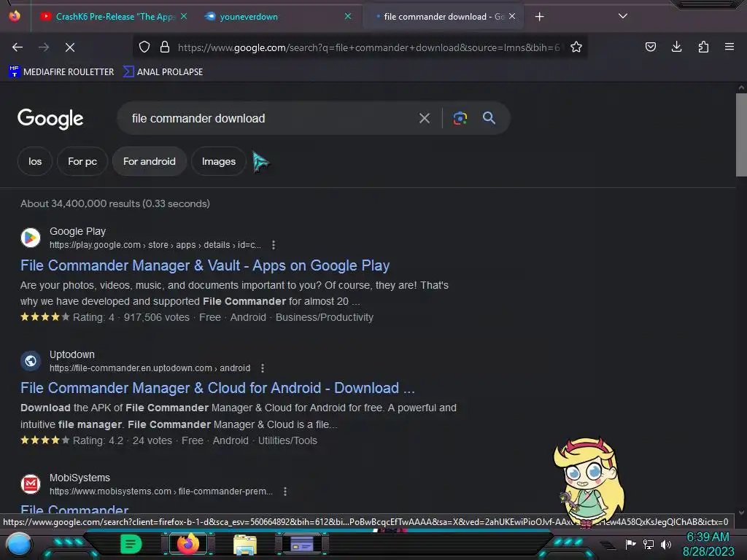
Task: Open the Firefox downloads panel
Action: [x=676, y=47]
